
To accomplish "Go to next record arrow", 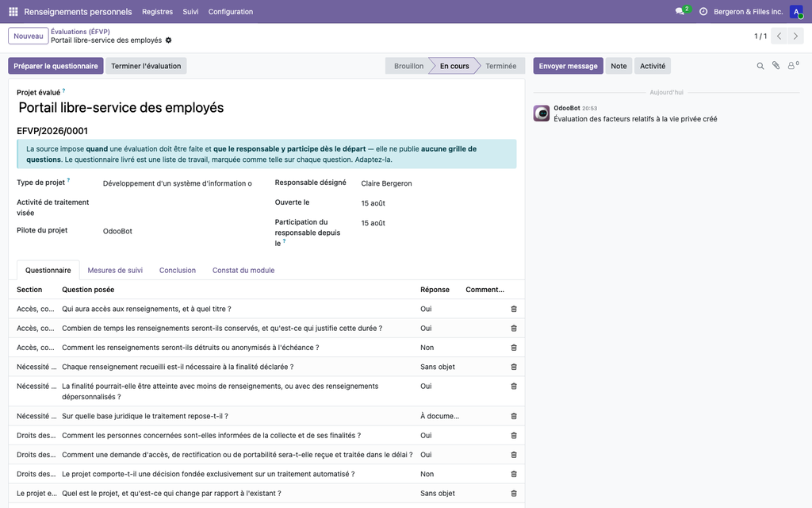I will tap(795, 37).
